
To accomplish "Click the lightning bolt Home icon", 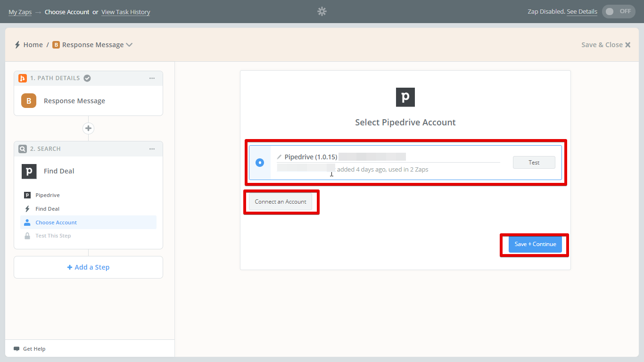I will point(17,45).
